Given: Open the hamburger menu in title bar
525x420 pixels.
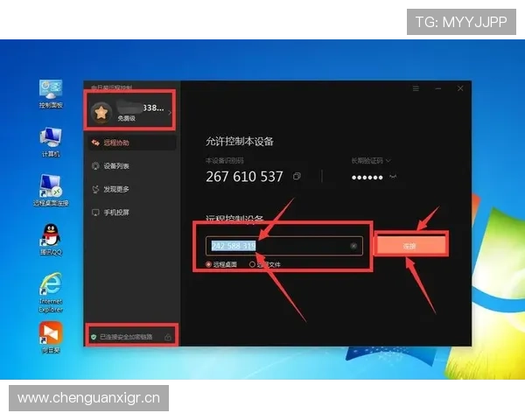Looking at the screenshot, I should click(x=416, y=88).
